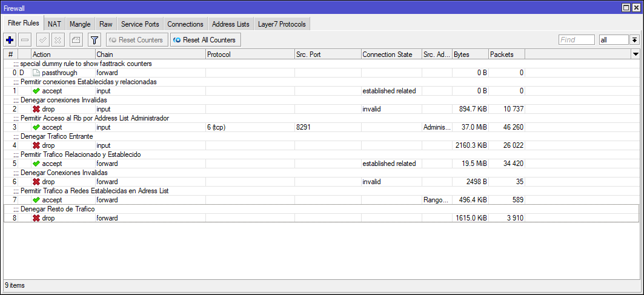Open the chain filter dropdown arrow next to 'all'
644x295 pixels.
[634, 40]
